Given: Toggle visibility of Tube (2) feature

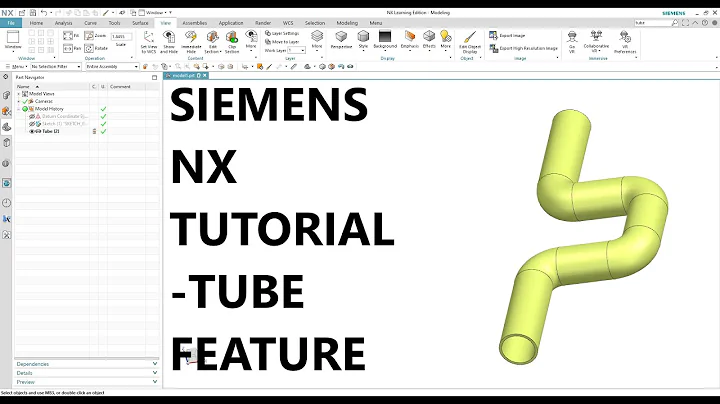Looking at the screenshot, I should [32, 131].
